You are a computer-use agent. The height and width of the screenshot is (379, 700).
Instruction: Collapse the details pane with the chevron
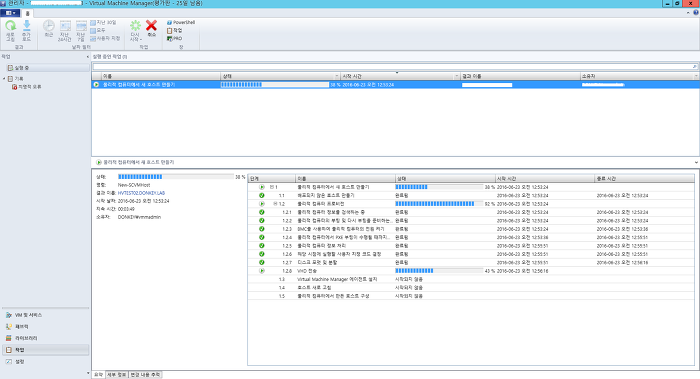click(x=696, y=162)
